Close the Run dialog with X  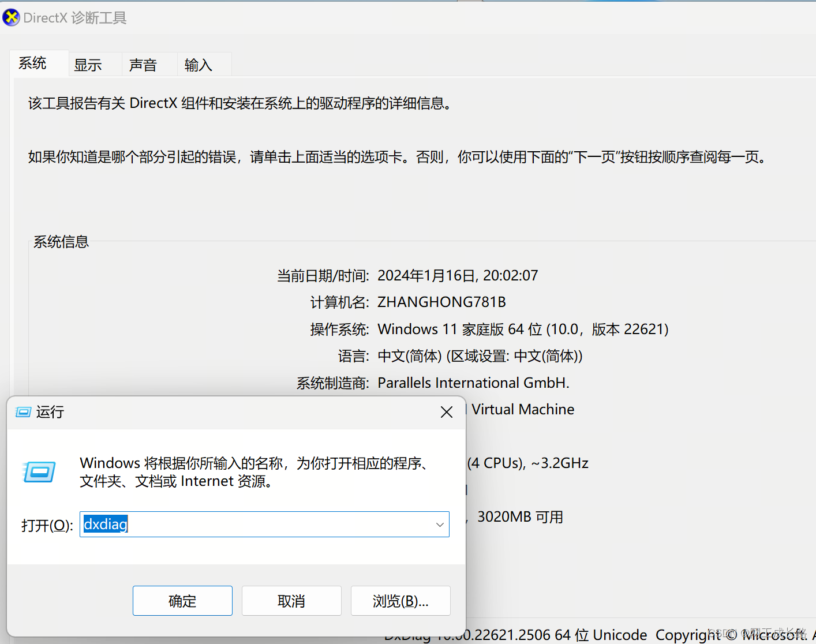[447, 412]
